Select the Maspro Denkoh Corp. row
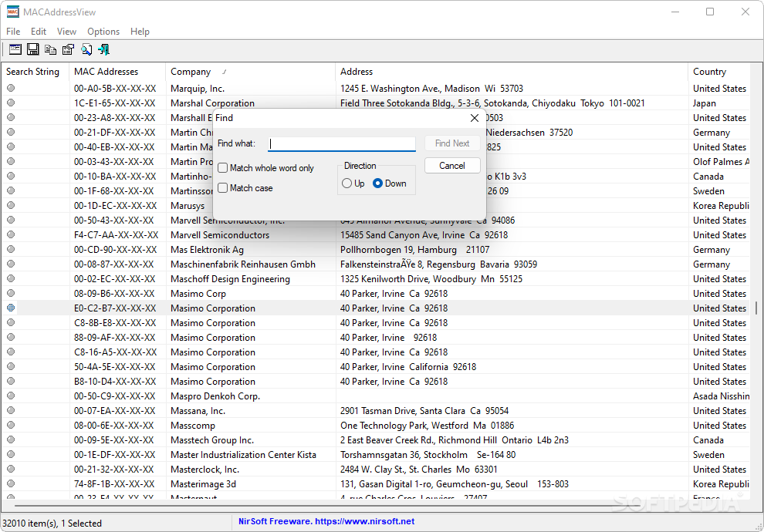Screen dimensions: 764x532 [x=375, y=396]
